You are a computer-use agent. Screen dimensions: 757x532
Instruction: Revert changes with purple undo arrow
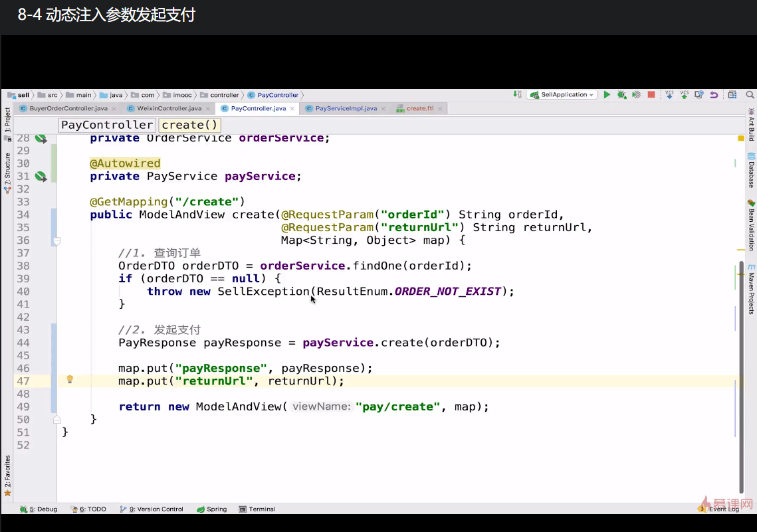pyautogui.click(x=714, y=94)
